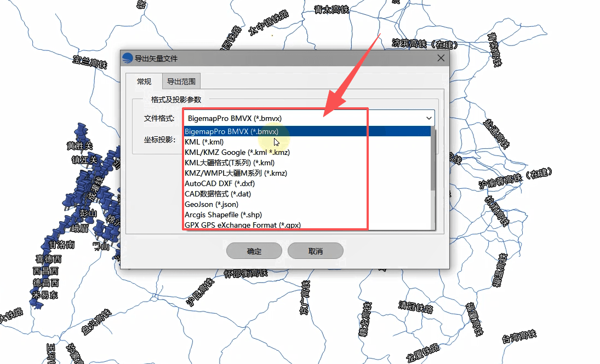Confirm export with 确定 button
Viewport: 600px width, 364px height.
[254, 251]
